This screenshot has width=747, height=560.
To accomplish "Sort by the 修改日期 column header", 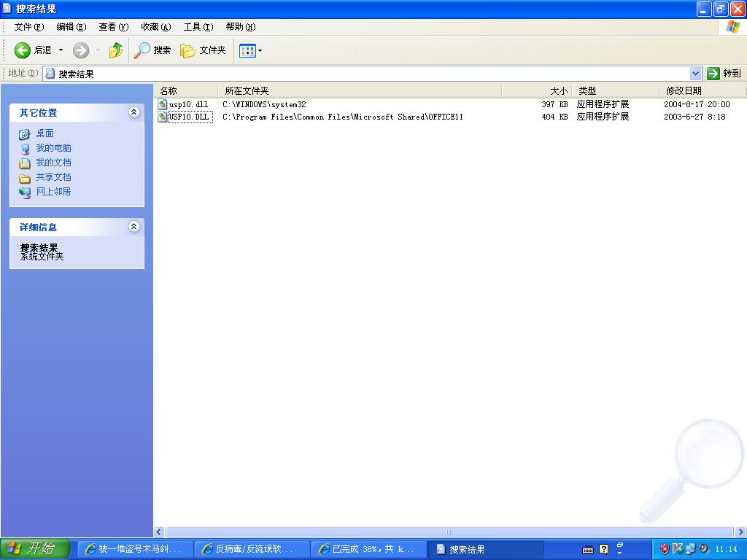I will 701,90.
